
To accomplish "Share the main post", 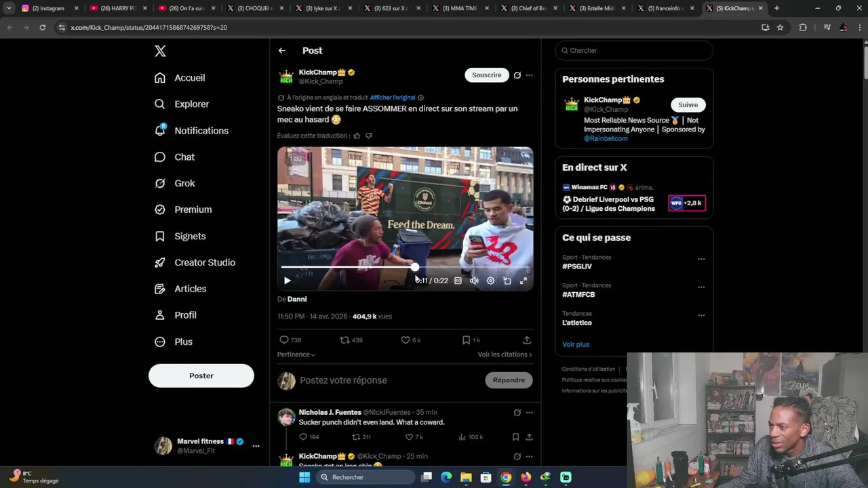I will click(527, 340).
